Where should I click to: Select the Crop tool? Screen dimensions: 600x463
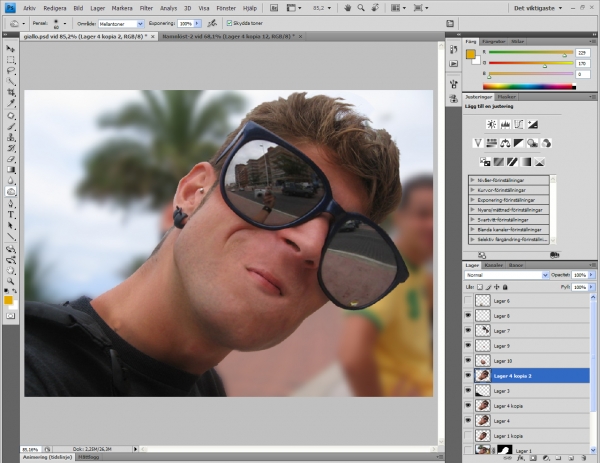tap(11, 92)
